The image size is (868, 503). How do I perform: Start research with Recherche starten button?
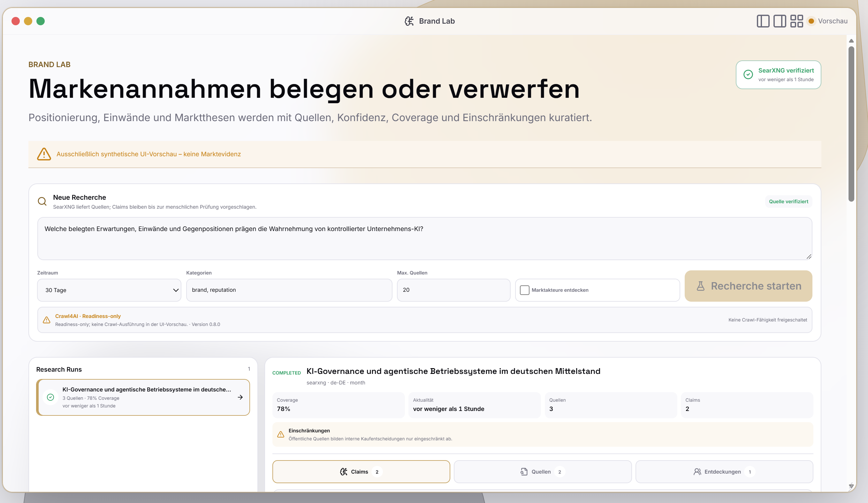point(748,286)
